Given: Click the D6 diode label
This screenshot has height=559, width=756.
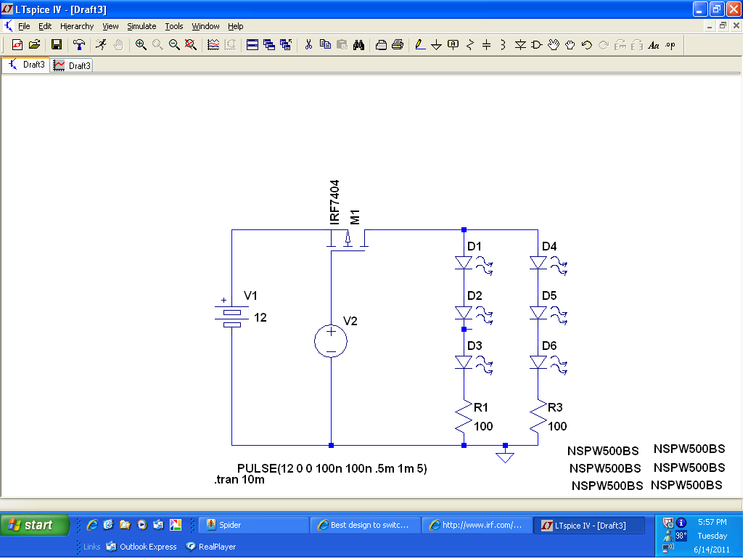Looking at the screenshot, I should pyautogui.click(x=549, y=346).
